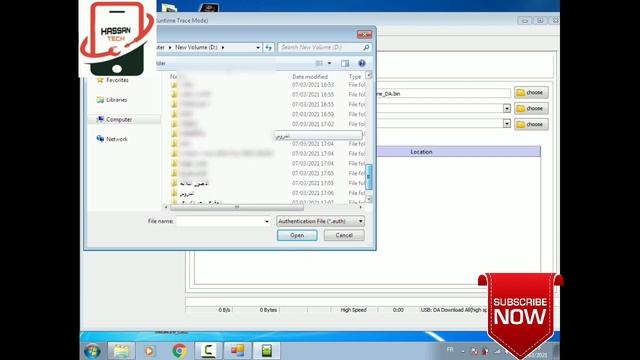The width and height of the screenshot is (640, 360).
Task: Click the folder icon on the first choose button
Action: (x=520, y=93)
